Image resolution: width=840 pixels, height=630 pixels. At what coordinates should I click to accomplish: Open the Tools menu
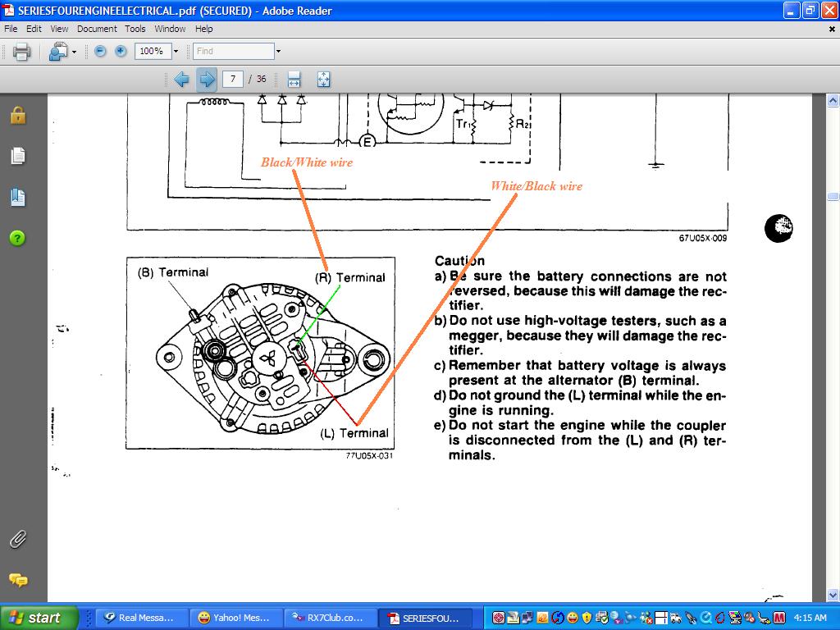[135, 29]
